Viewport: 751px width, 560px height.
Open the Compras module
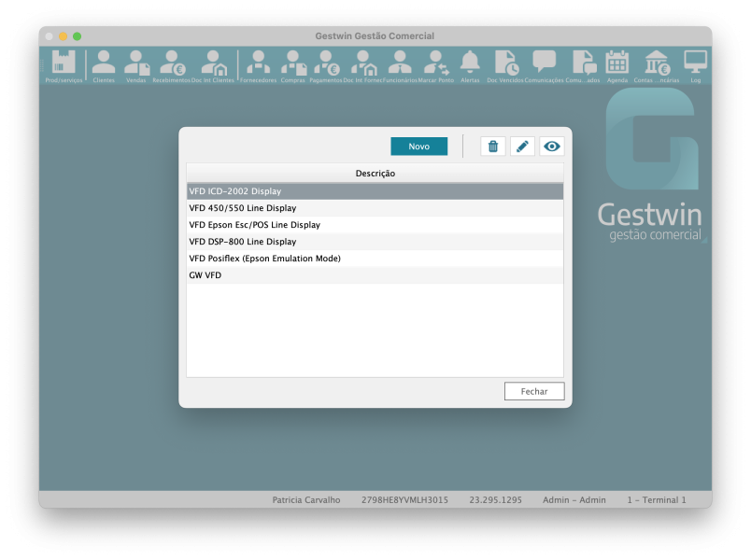click(x=293, y=65)
